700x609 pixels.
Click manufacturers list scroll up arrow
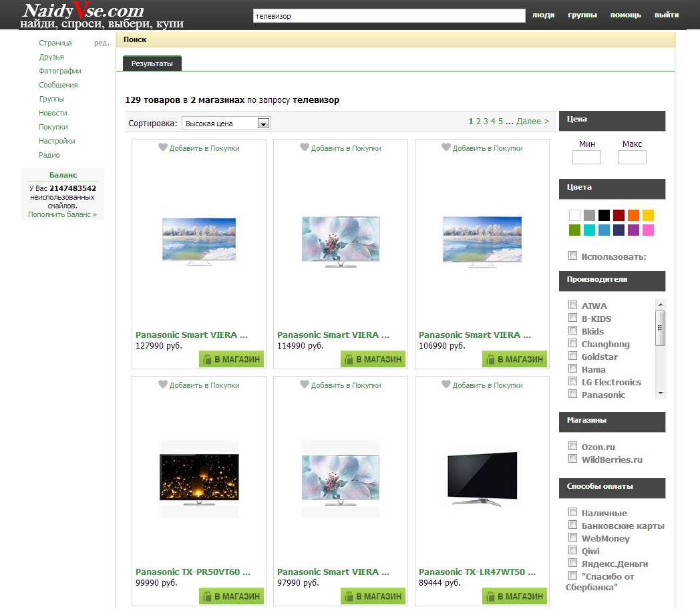pyautogui.click(x=661, y=304)
